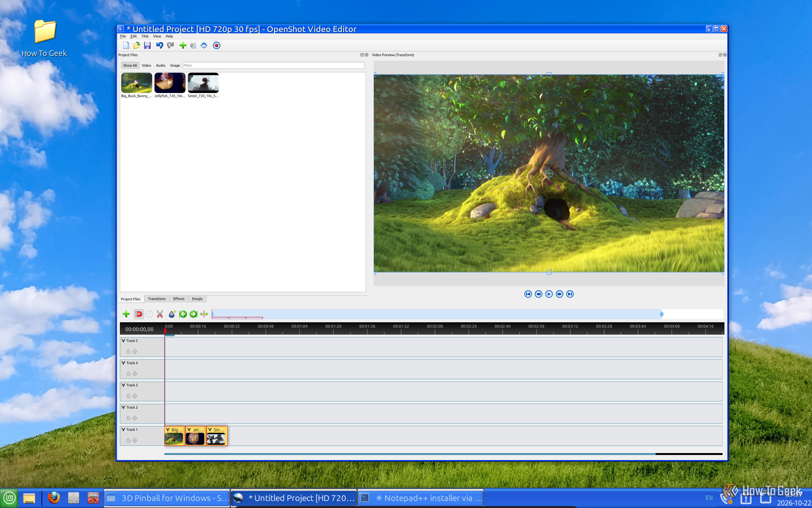
Task: Click the New Project toolbar icon
Action: [x=126, y=45]
